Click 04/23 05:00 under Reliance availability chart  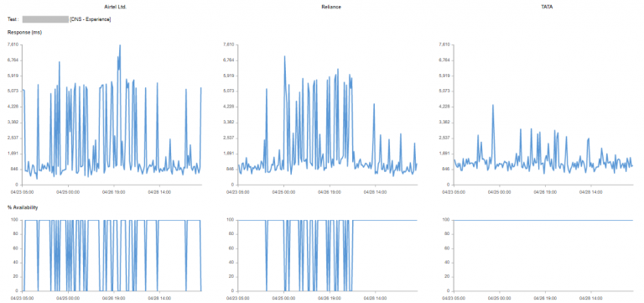click(239, 298)
